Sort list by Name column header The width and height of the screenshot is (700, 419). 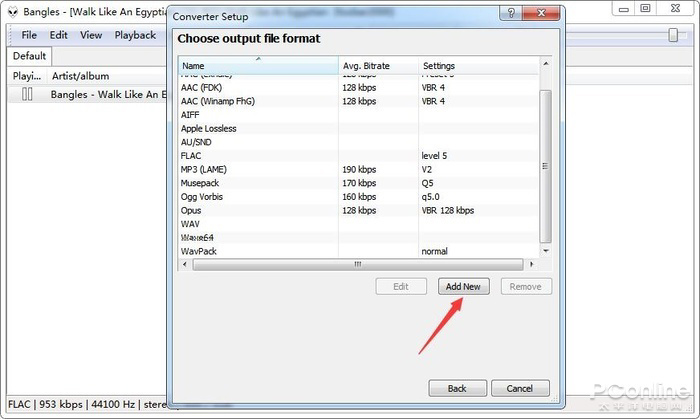click(258, 66)
